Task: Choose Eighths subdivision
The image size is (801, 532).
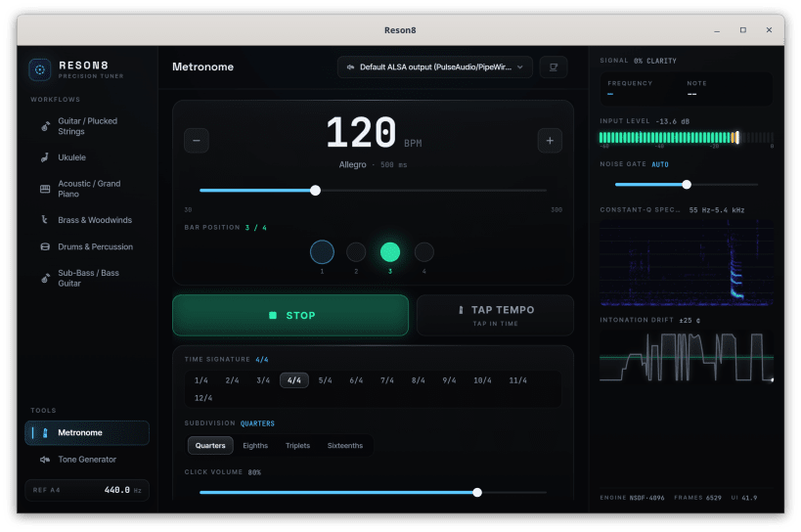Action: pos(255,446)
